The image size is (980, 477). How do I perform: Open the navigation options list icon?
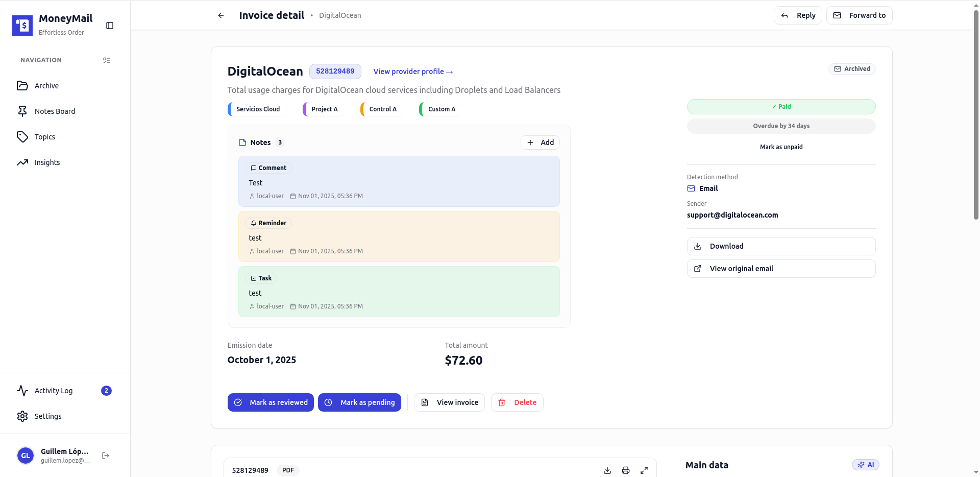[107, 60]
